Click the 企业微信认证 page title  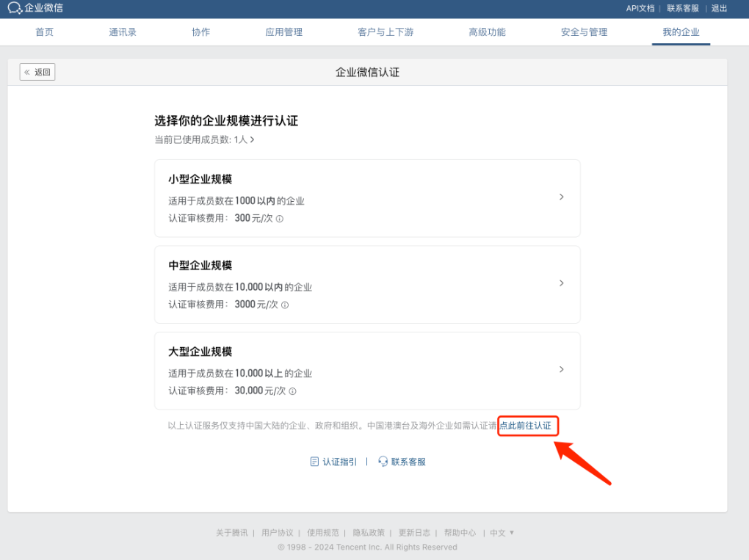pyautogui.click(x=367, y=72)
